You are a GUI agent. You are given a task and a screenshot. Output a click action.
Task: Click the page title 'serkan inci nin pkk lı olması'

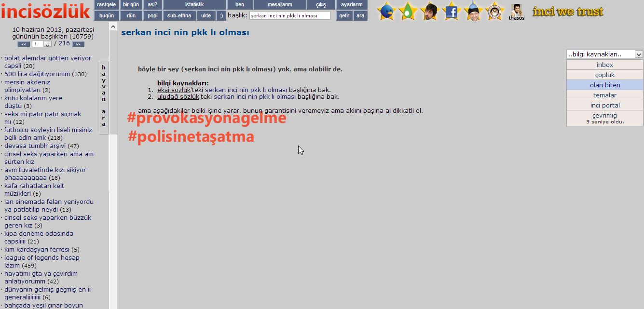(x=185, y=32)
